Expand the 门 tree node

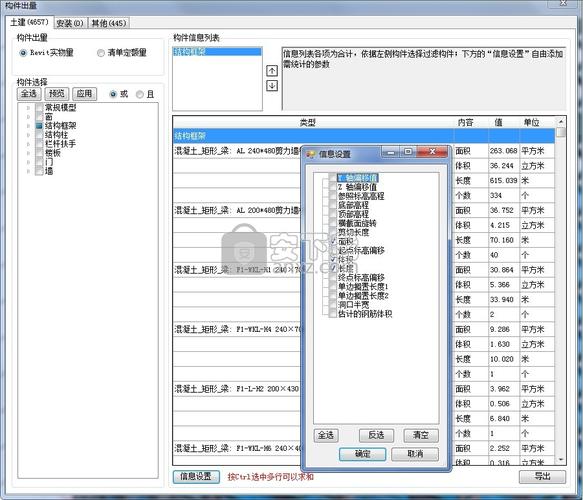coord(28,162)
